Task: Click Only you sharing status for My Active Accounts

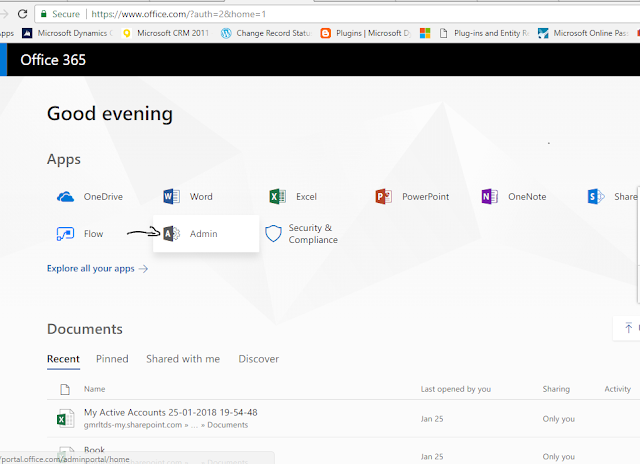Action: (558, 419)
